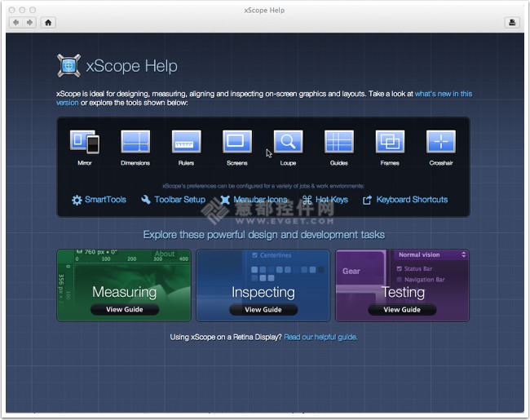Viewport: 530px width, 420px height.
Task: Select the Rulers tool icon
Action: 186,142
